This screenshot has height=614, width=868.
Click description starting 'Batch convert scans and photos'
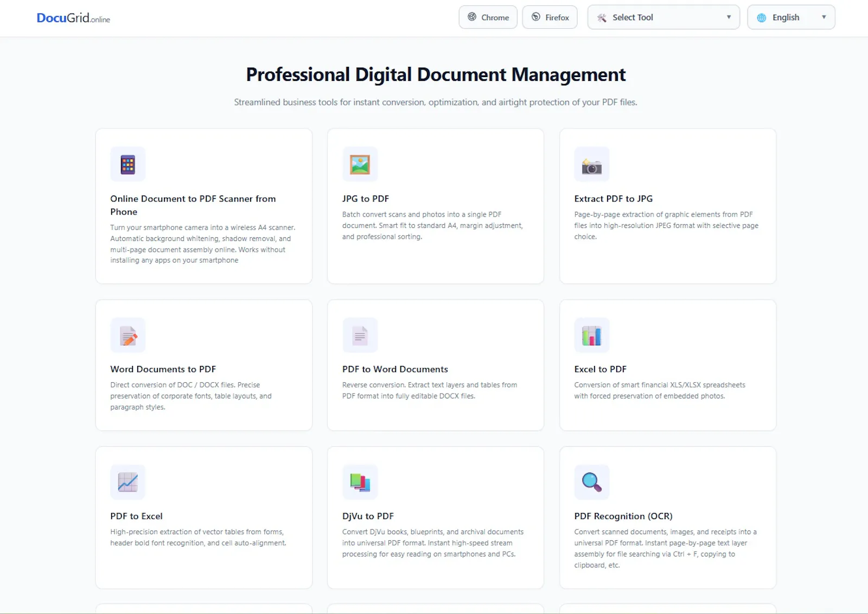pos(432,225)
